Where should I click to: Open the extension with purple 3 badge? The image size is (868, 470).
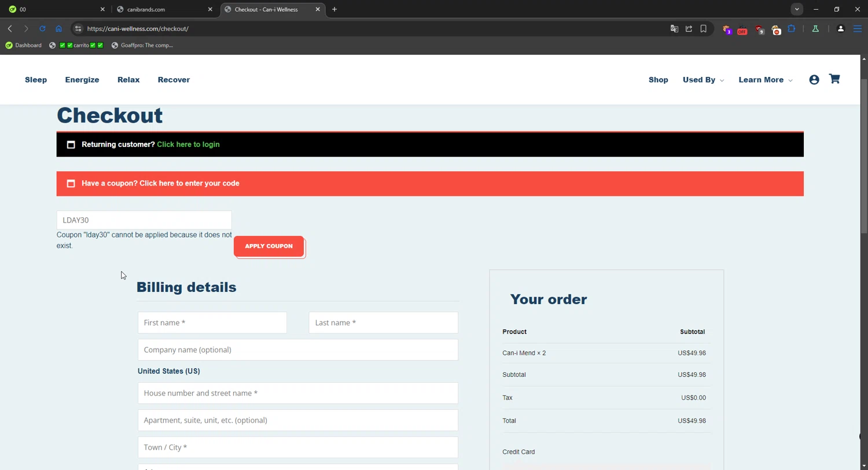point(727,29)
